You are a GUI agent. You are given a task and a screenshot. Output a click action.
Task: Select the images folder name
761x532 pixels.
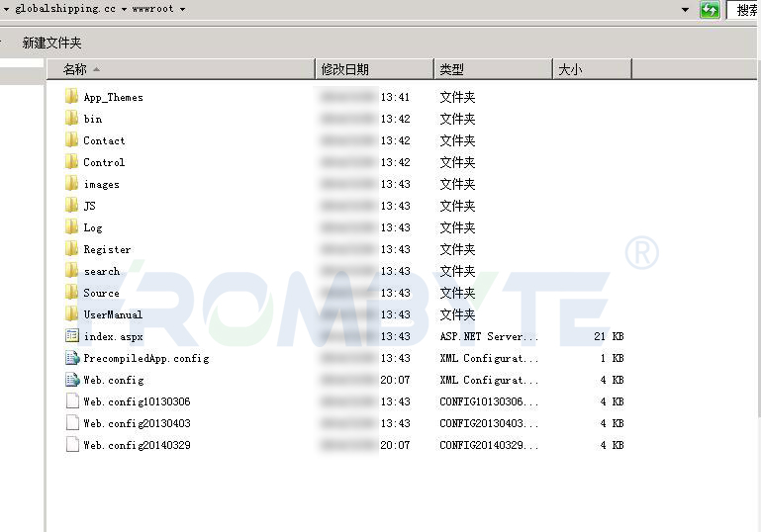click(102, 184)
